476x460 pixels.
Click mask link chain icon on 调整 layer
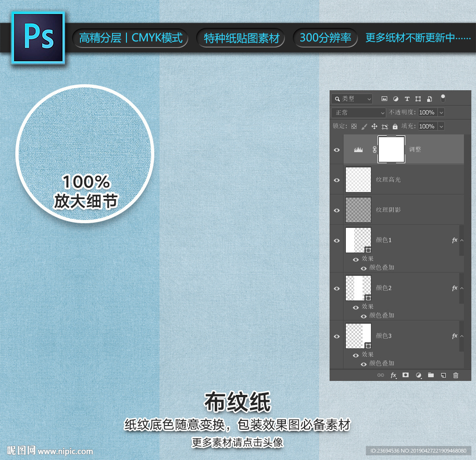(375, 149)
